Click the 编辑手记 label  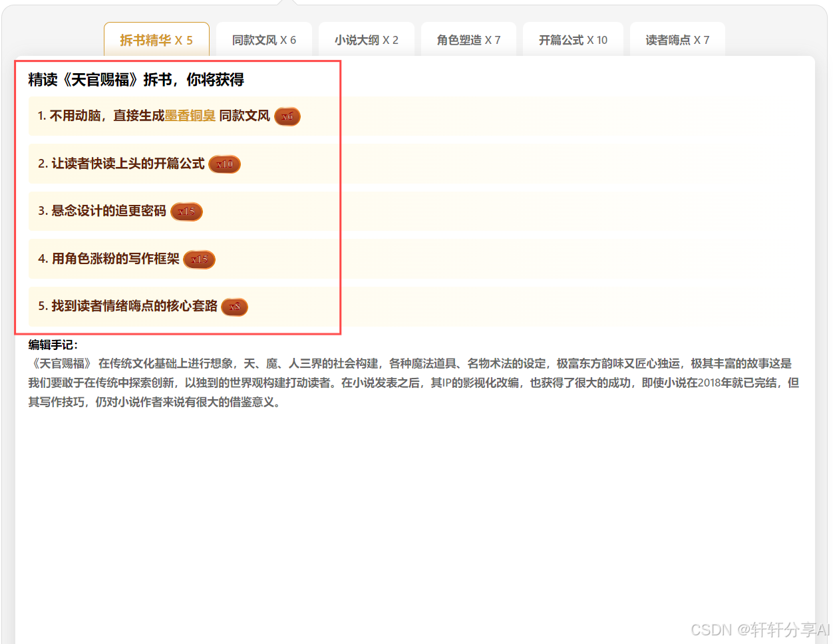click(x=53, y=345)
